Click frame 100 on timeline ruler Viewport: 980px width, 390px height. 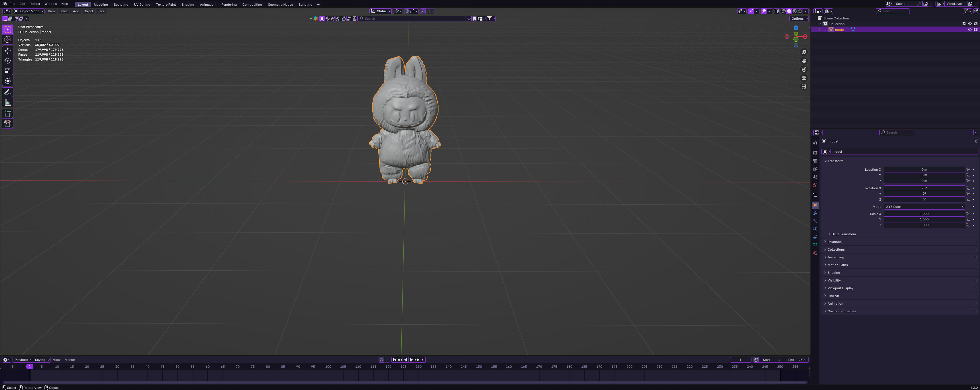tap(328, 367)
